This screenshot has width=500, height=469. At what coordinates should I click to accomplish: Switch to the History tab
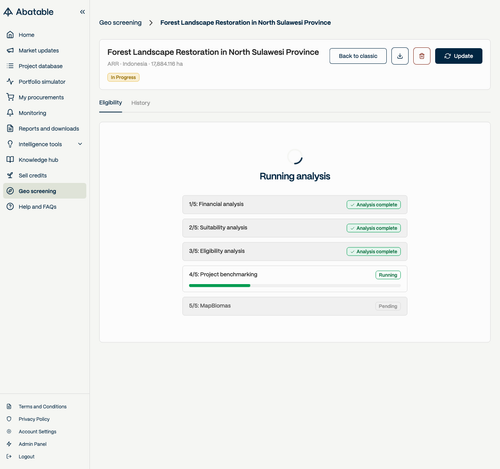pyautogui.click(x=140, y=103)
